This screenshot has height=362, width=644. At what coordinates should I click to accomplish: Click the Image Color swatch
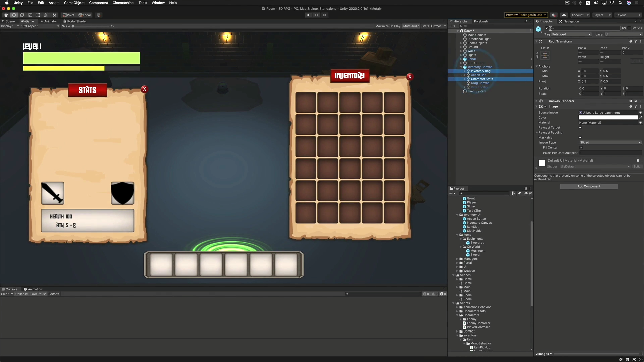tap(608, 118)
